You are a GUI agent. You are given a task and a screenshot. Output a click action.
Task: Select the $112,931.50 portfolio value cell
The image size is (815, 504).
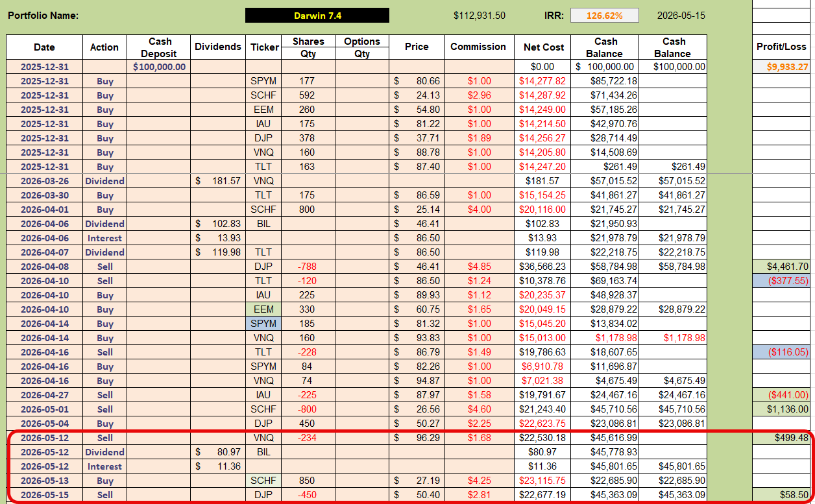click(x=480, y=16)
